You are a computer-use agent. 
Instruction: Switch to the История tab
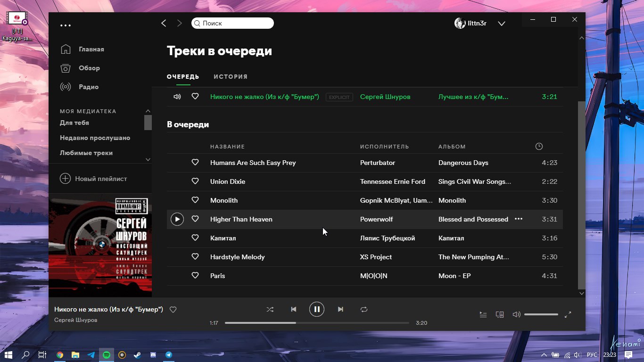(231, 76)
